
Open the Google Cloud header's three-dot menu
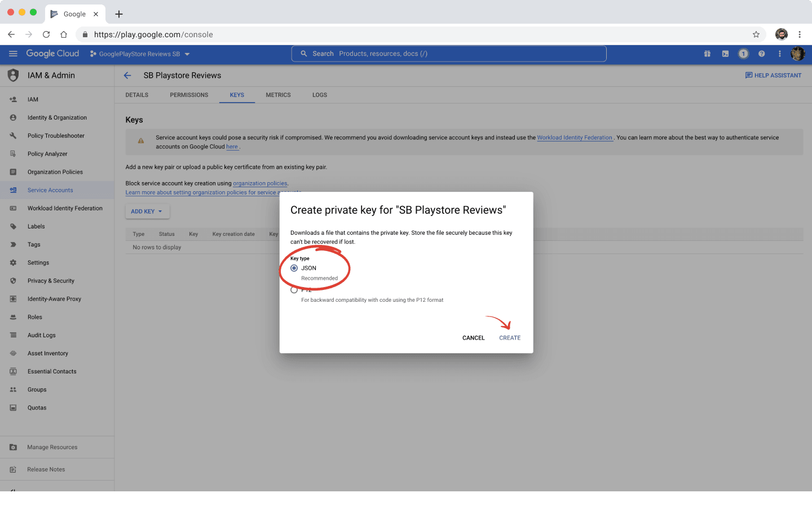pos(780,54)
